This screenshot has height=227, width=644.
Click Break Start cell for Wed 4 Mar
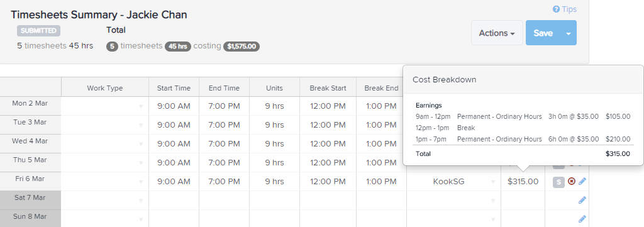pyautogui.click(x=328, y=143)
